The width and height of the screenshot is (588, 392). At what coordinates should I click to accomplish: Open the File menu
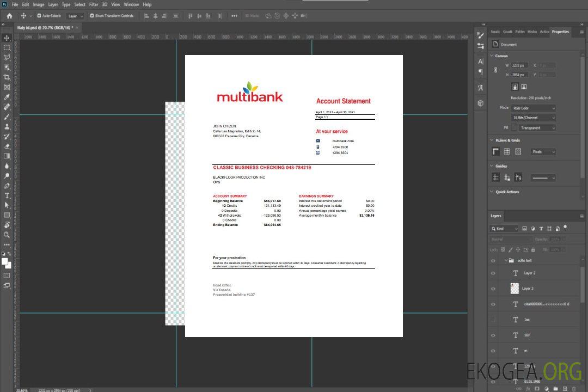pyautogui.click(x=15, y=4)
